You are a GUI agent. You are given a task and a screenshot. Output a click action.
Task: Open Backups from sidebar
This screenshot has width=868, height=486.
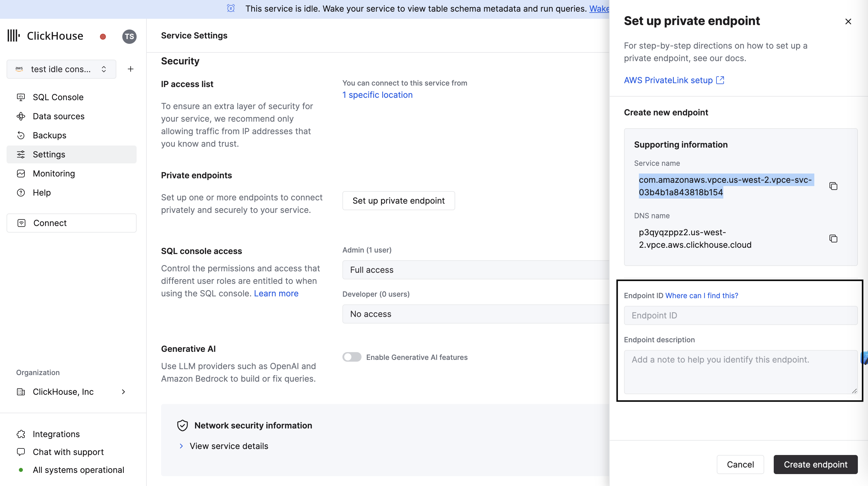pos(50,135)
